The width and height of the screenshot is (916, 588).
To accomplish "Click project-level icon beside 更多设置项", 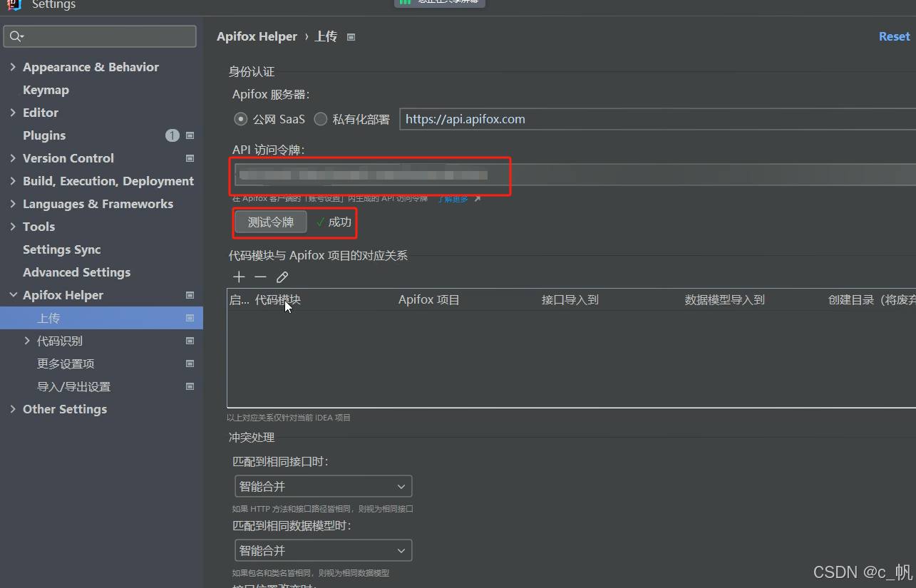I will [190, 363].
